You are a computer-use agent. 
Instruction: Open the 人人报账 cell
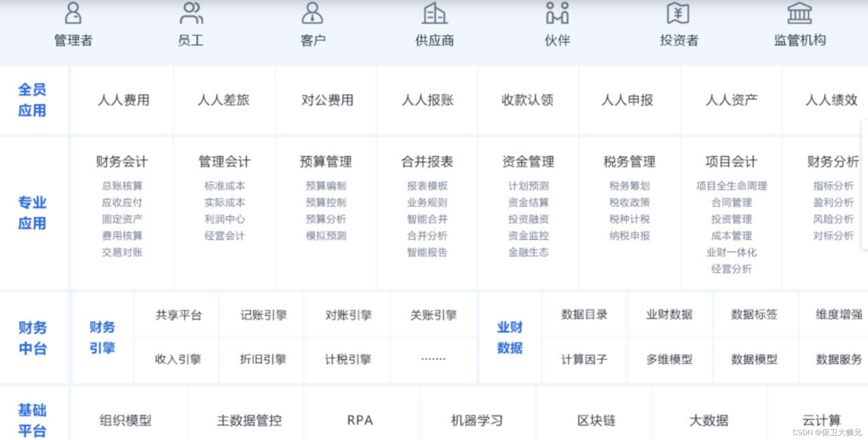click(428, 100)
